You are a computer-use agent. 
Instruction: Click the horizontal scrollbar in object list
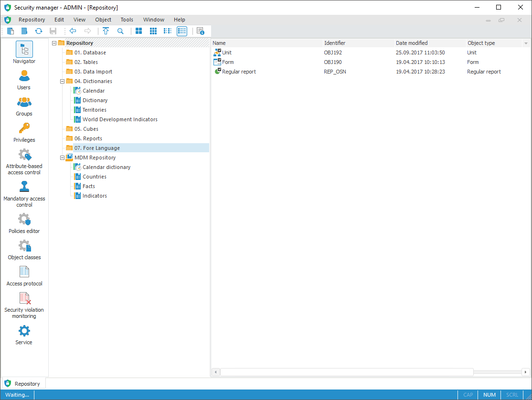[x=346, y=372]
